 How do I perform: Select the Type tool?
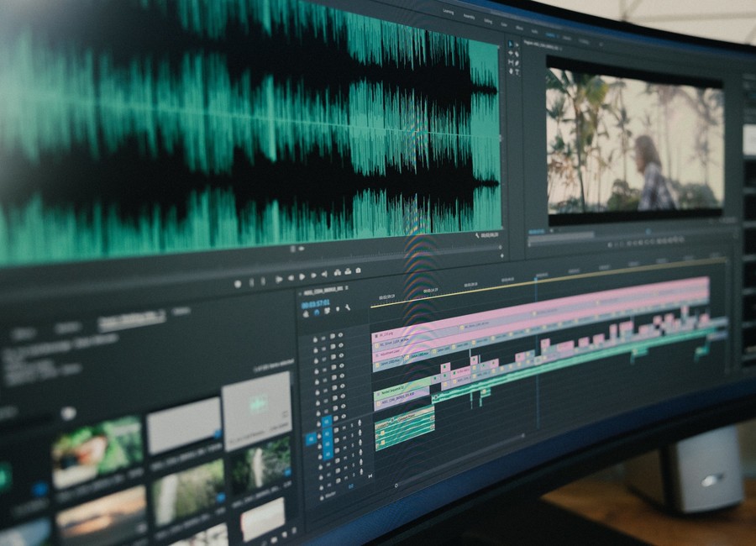517,72
